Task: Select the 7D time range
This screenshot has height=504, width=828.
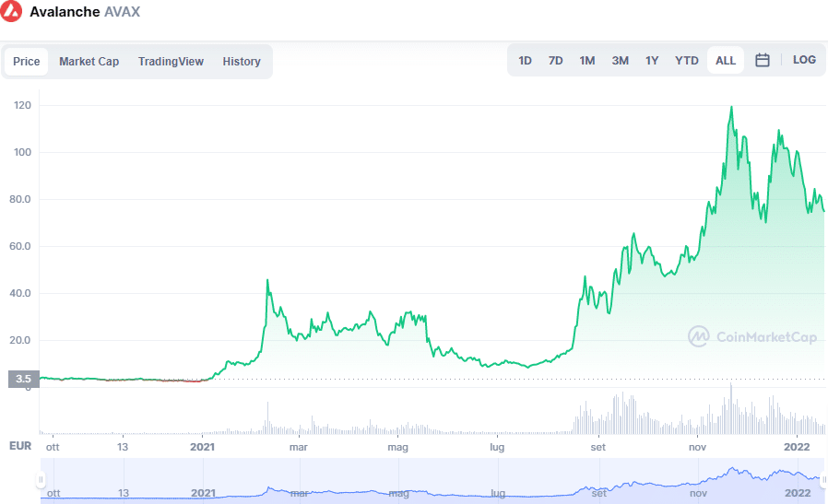Action: tap(555, 61)
